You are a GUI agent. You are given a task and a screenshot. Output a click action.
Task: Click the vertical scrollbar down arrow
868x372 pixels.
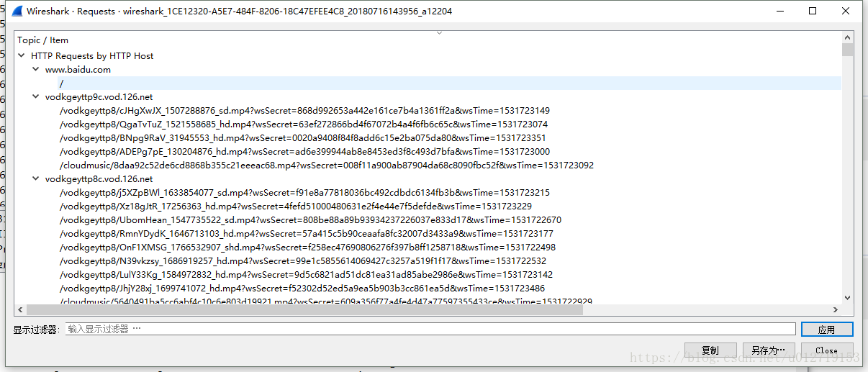(847, 297)
